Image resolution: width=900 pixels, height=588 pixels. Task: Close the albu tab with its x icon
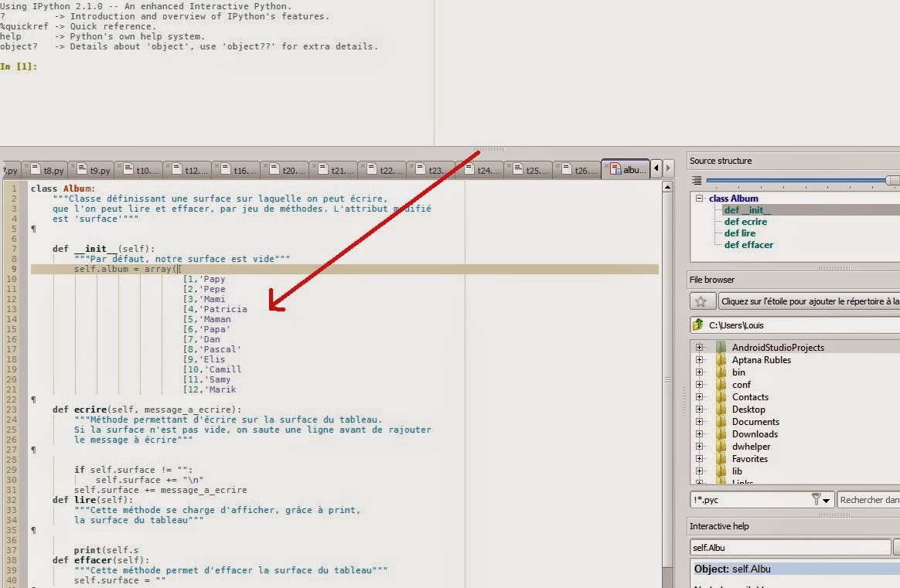pyautogui.click(x=606, y=165)
